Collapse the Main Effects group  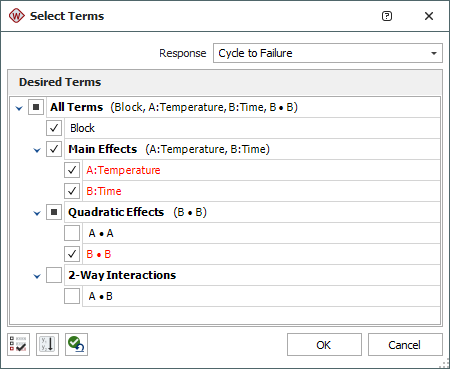pyautogui.click(x=37, y=150)
